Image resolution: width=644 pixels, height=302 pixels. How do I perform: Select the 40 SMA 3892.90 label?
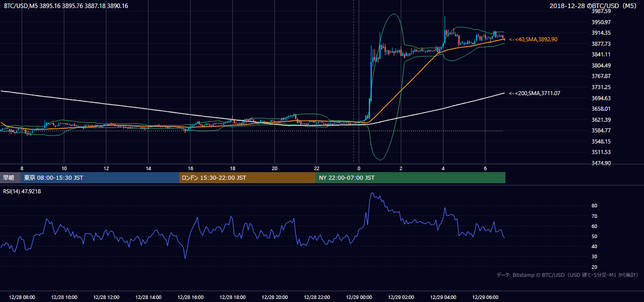point(533,39)
